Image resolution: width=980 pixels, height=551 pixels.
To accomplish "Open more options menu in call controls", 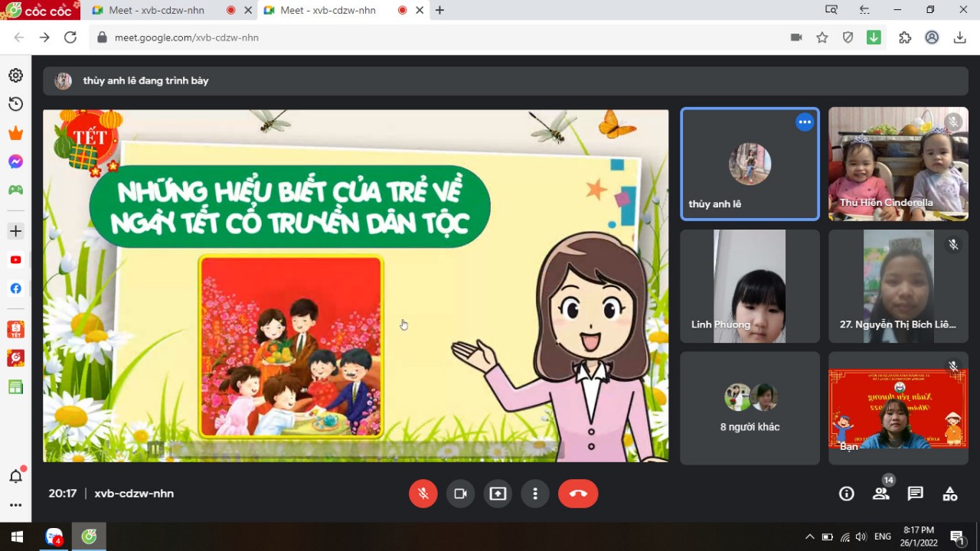I will click(x=535, y=494).
